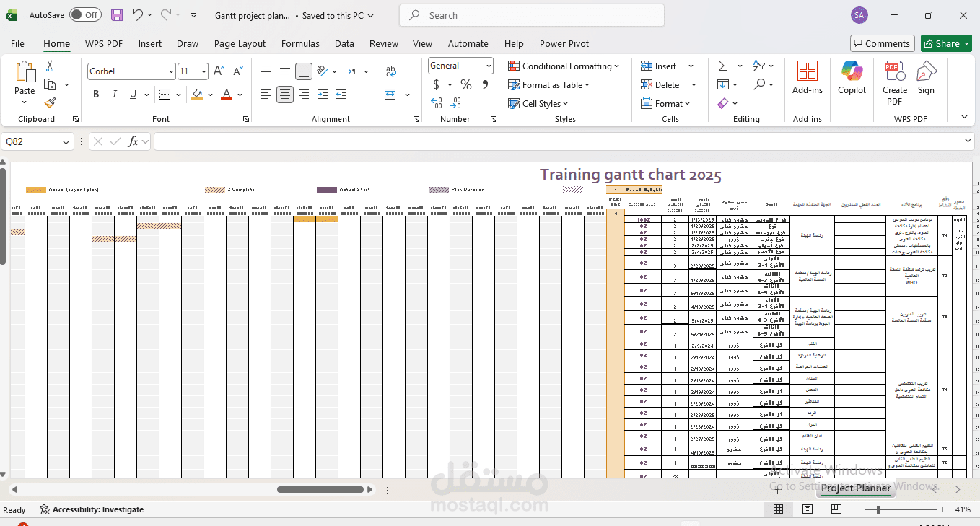Toggle Bottom Align button
Image resolution: width=980 pixels, height=526 pixels.
(304, 71)
